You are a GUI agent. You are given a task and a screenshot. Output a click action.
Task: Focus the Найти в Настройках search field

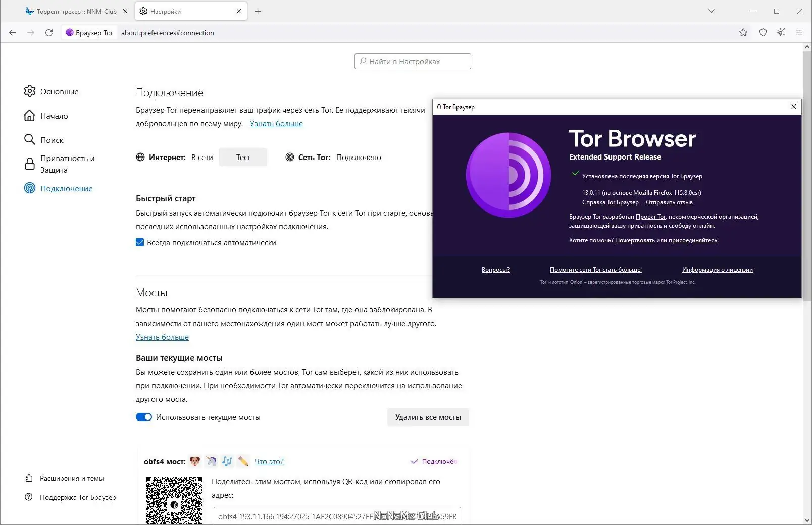(x=413, y=61)
